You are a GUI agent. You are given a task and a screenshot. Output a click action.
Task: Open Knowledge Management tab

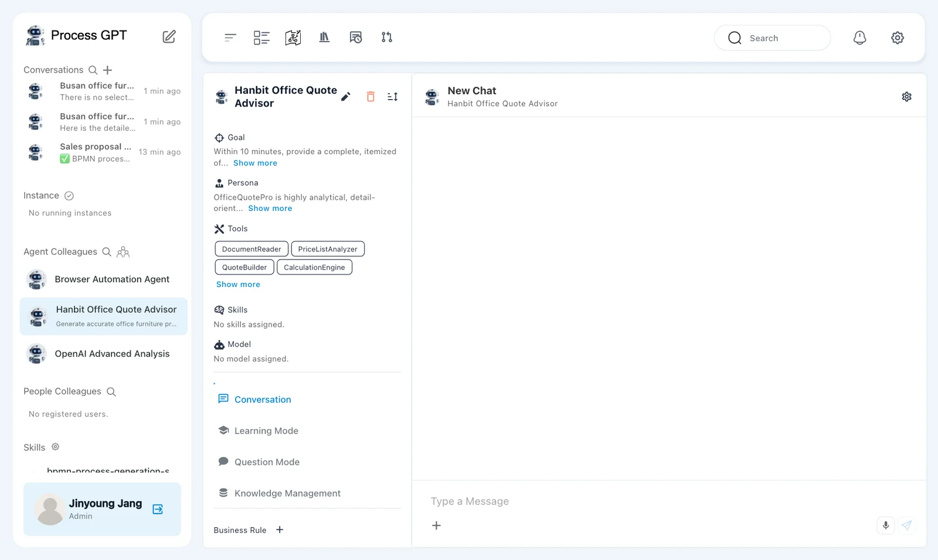point(307,493)
